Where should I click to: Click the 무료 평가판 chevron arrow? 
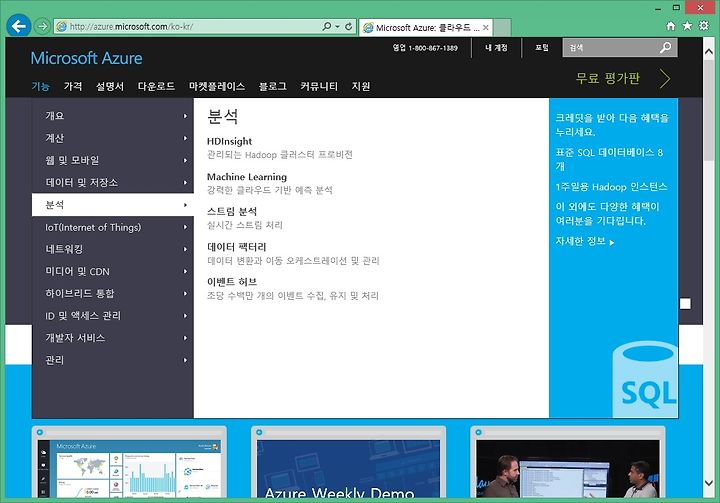click(x=665, y=79)
